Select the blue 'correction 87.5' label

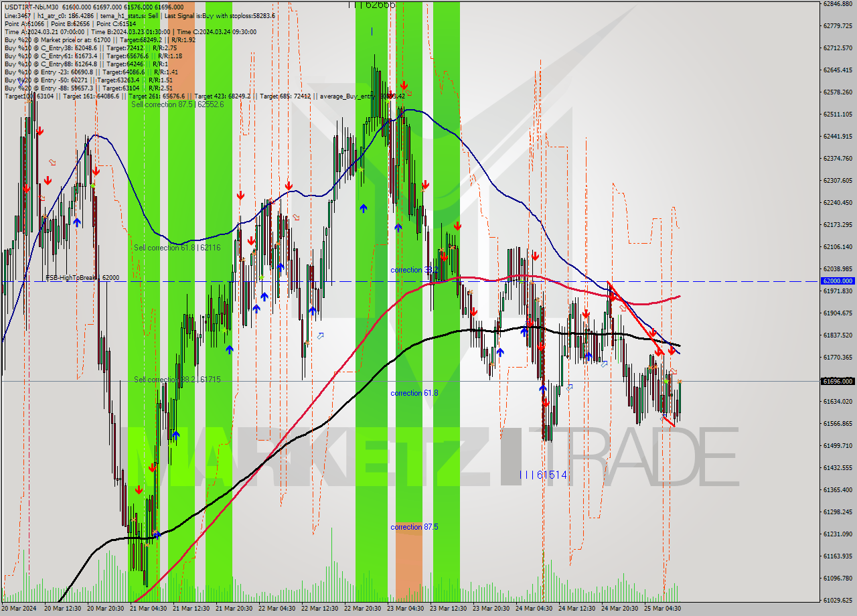click(414, 527)
